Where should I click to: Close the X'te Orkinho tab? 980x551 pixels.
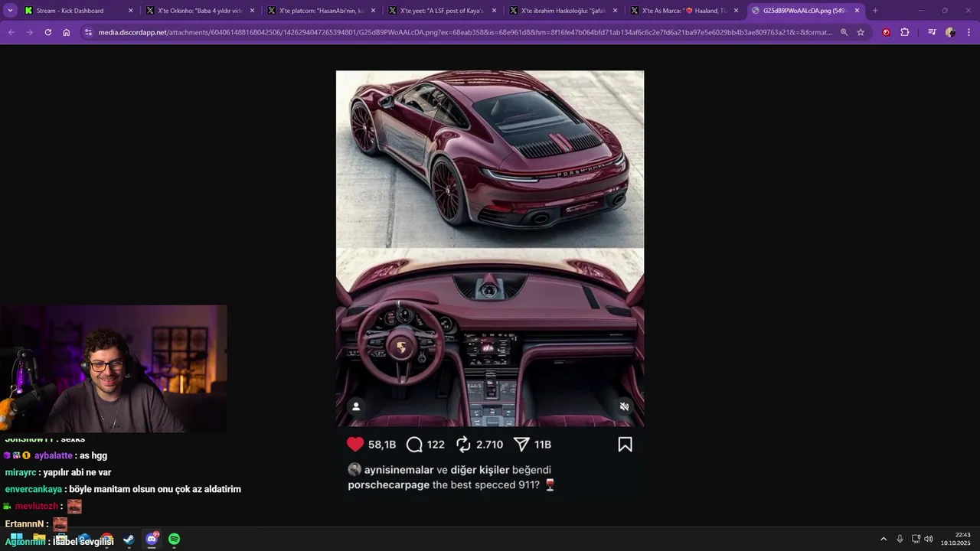(252, 11)
